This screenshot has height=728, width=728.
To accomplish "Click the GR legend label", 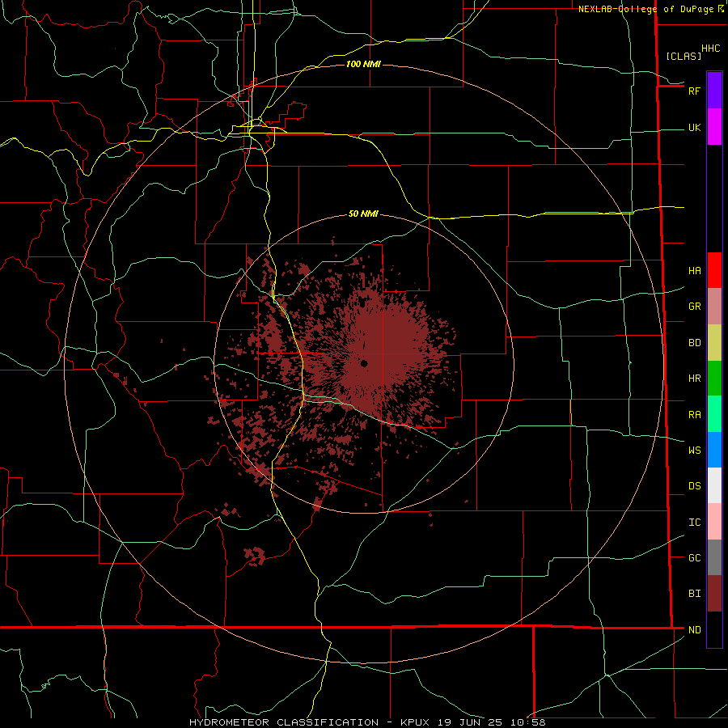I will tap(694, 307).
